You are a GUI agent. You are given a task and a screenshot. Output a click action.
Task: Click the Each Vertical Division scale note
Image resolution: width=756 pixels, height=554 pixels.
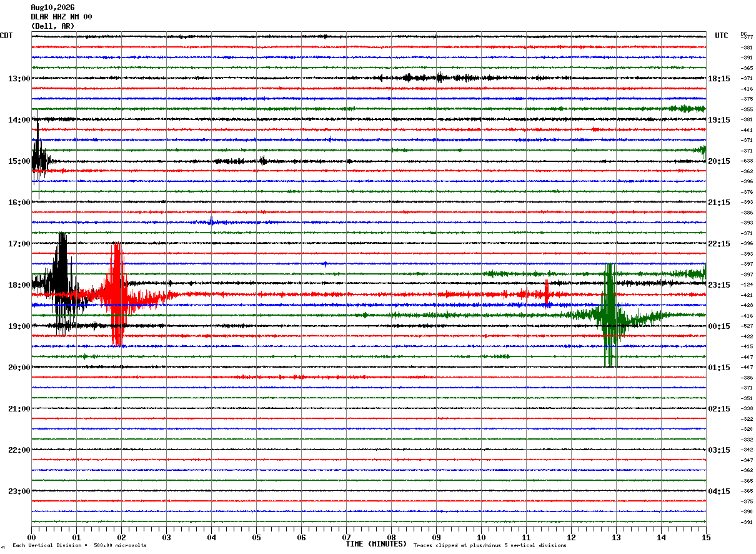click(79, 545)
